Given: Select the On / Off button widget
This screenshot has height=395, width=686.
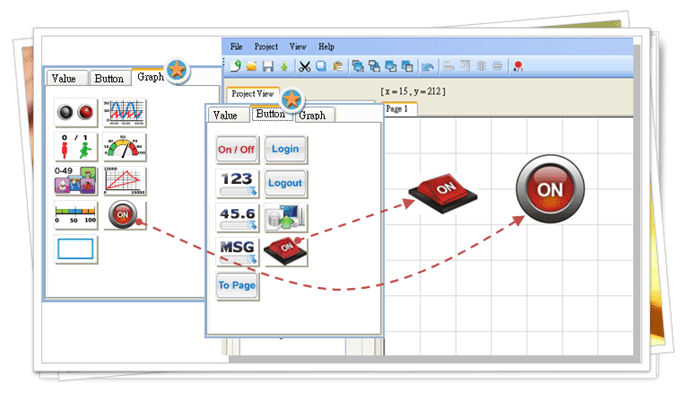Looking at the screenshot, I should coord(237,150).
